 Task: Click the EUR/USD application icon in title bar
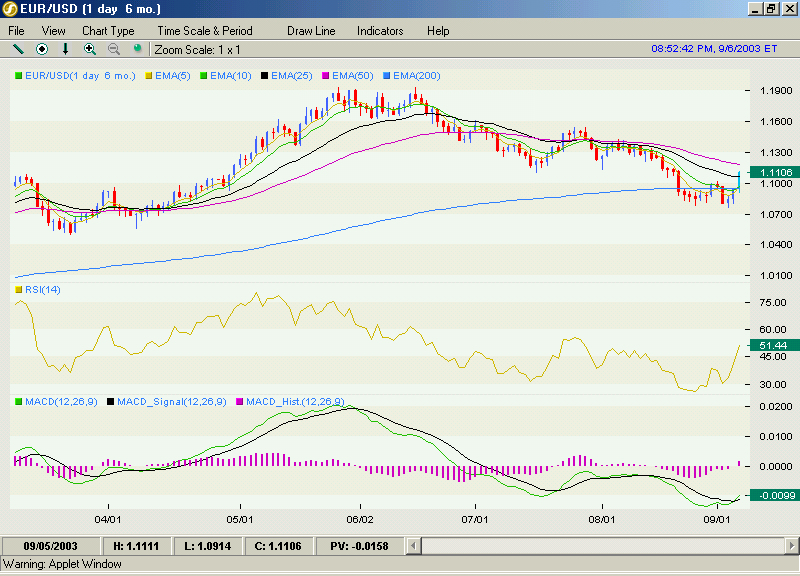pos(10,9)
